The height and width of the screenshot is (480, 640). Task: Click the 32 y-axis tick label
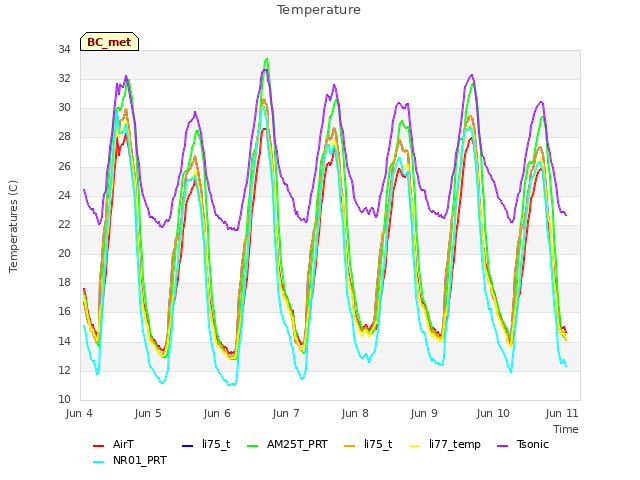(64, 79)
